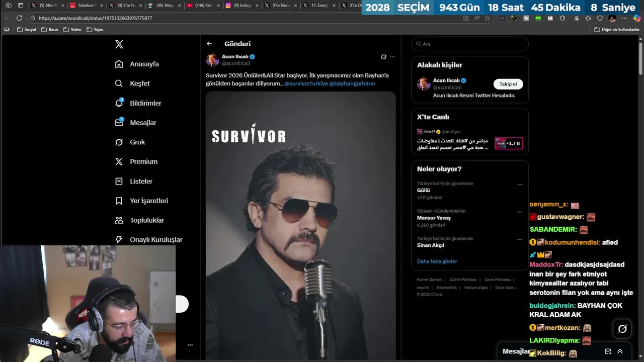Open the post's three-dot more menu
The width and height of the screenshot is (644, 362).
click(392, 57)
